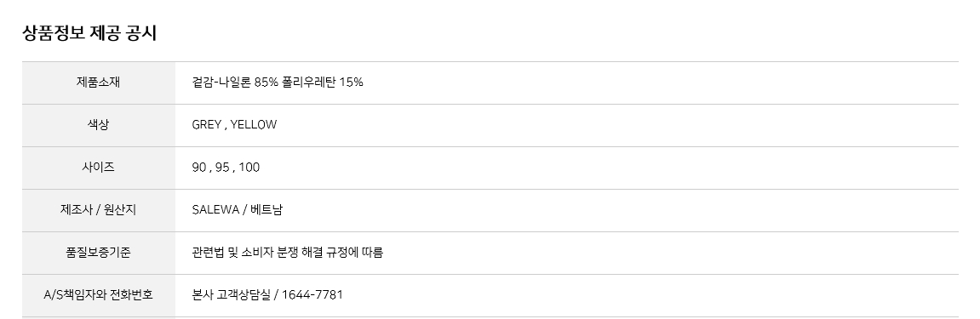The image size is (980, 319).
Task: Click 관련법 및 소비자 분쟁 해결 규정에 따름 text
Action: [288, 252]
